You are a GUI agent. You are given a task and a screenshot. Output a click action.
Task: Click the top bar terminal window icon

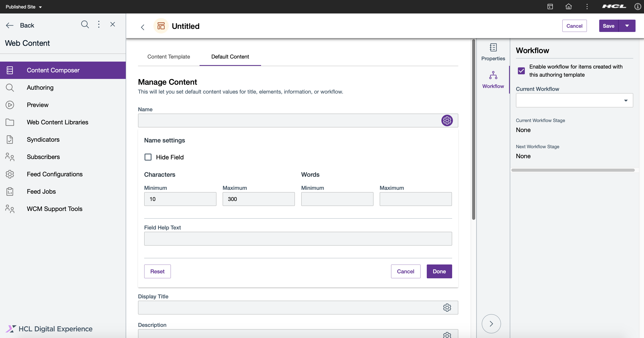[x=550, y=7]
